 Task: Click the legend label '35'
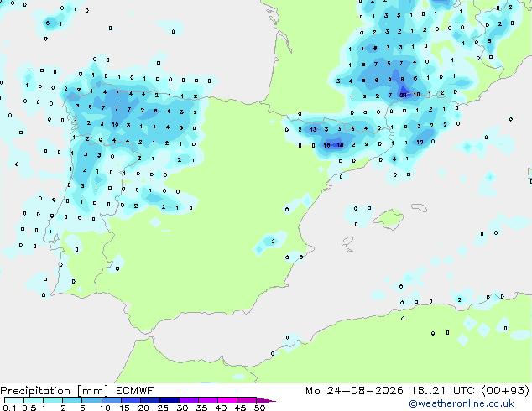pos(201,408)
